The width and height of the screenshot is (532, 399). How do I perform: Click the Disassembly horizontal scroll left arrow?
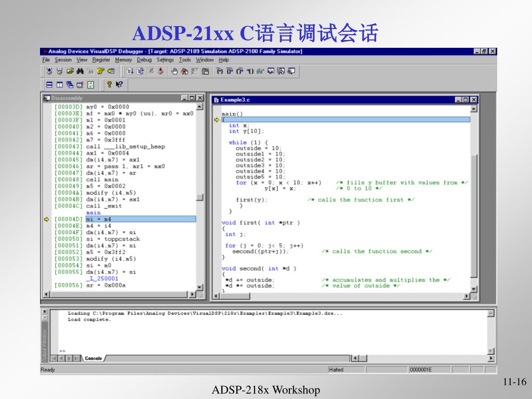46,295
